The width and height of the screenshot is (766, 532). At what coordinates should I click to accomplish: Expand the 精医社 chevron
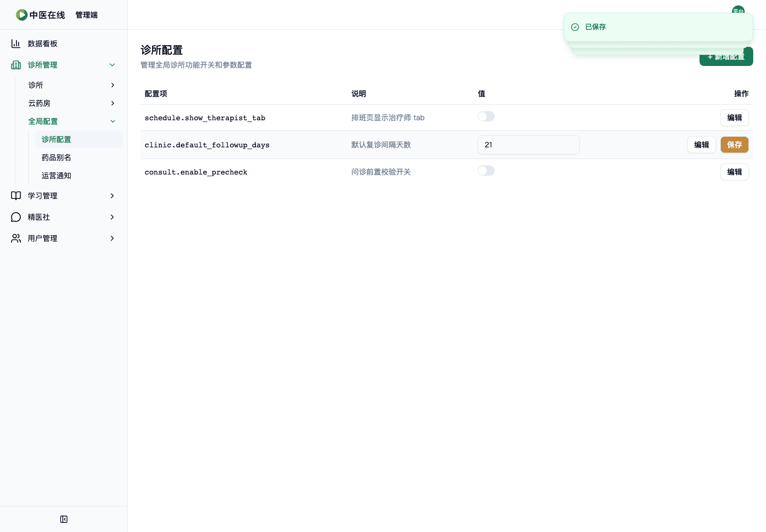(x=112, y=217)
